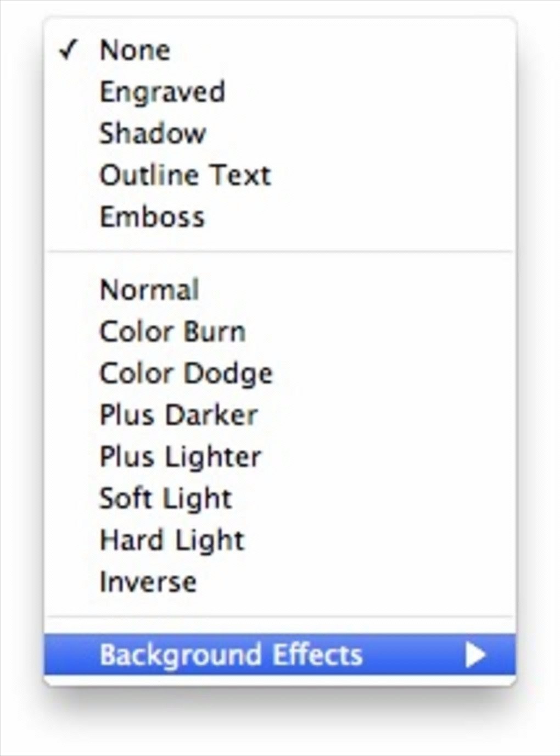Click the Background Effects submenu arrow
Viewport: 560px width, 756px height.
pyautogui.click(x=475, y=654)
